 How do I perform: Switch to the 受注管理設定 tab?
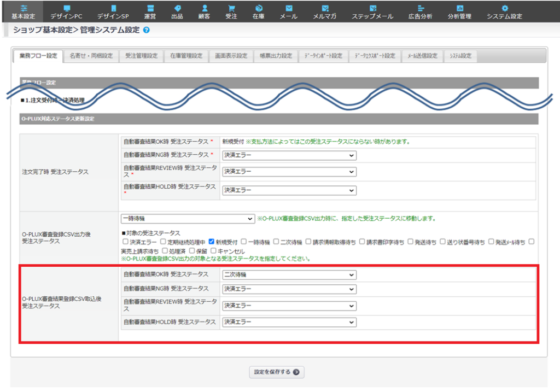tap(141, 56)
